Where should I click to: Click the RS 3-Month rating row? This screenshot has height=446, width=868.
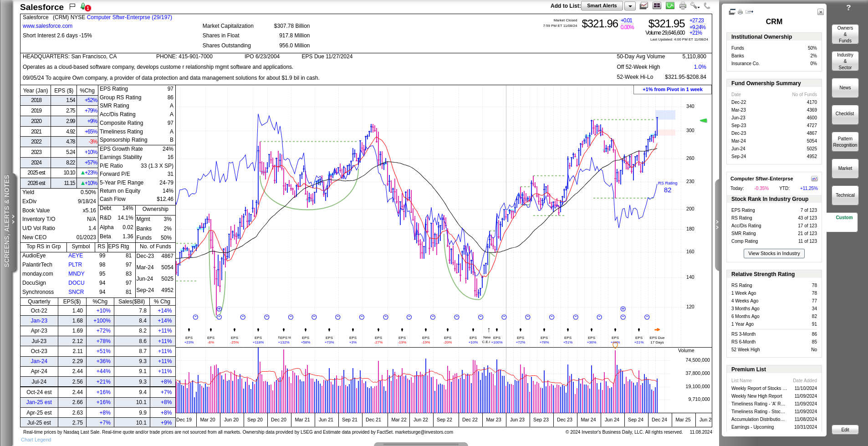[x=774, y=334]
